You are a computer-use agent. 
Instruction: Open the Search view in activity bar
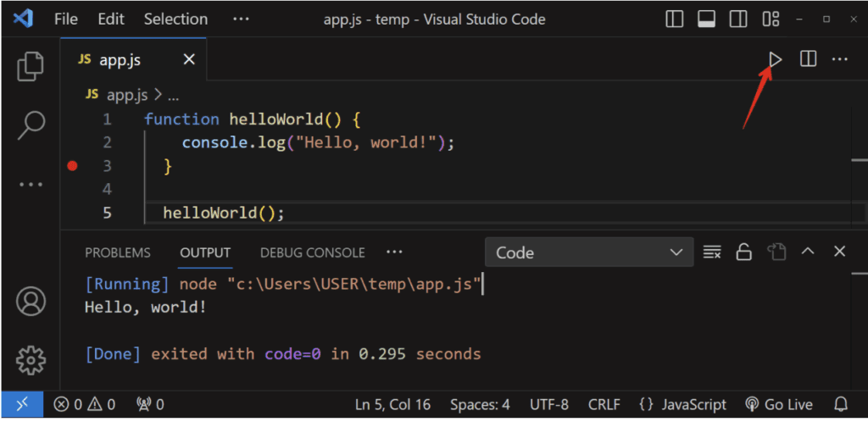[31, 125]
